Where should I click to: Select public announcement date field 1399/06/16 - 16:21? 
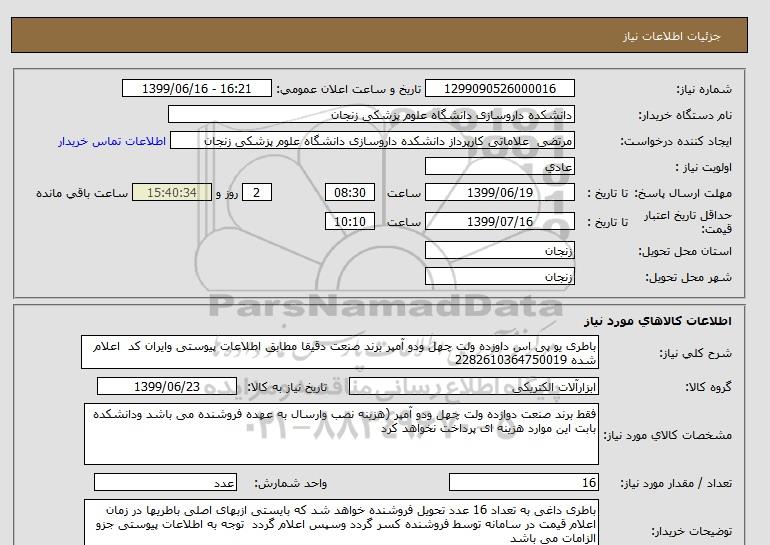(x=196, y=88)
